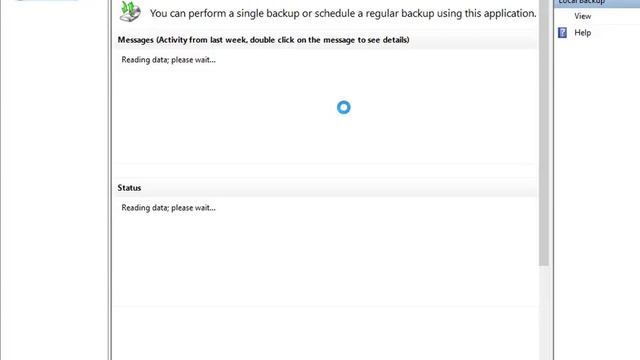Select Reading data row under Messages

(325, 60)
